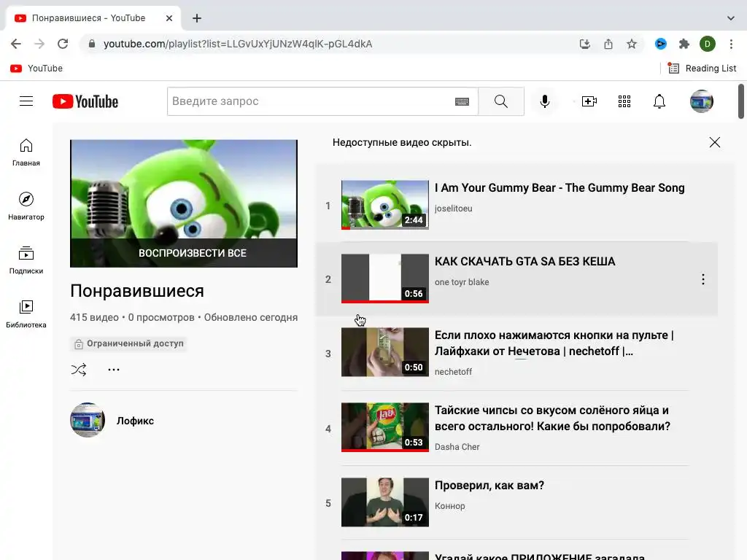Open Если плохо нажимаются кнопки video title
747x560 pixels.
(554, 343)
